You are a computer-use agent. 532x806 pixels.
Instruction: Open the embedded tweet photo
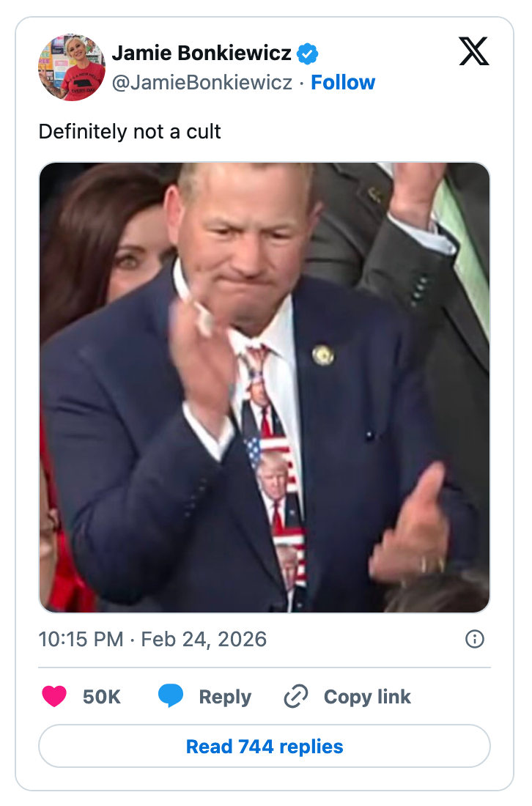(x=265, y=387)
